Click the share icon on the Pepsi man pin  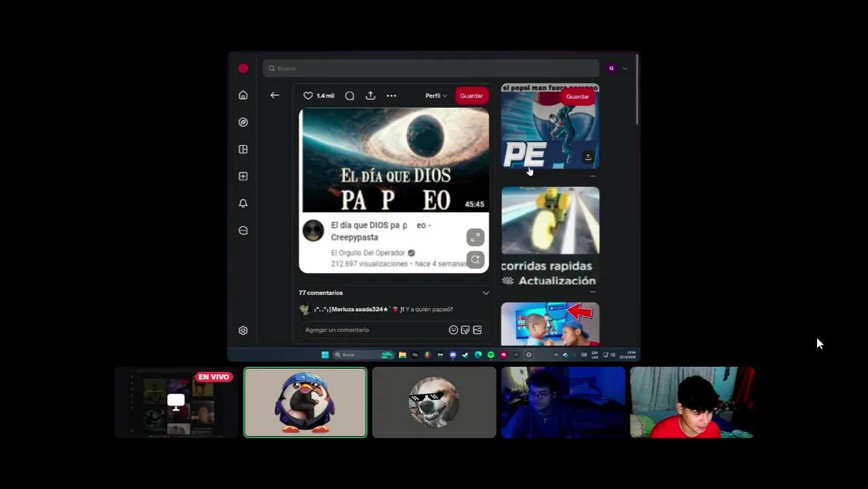pyautogui.click(x=588, y=157)
